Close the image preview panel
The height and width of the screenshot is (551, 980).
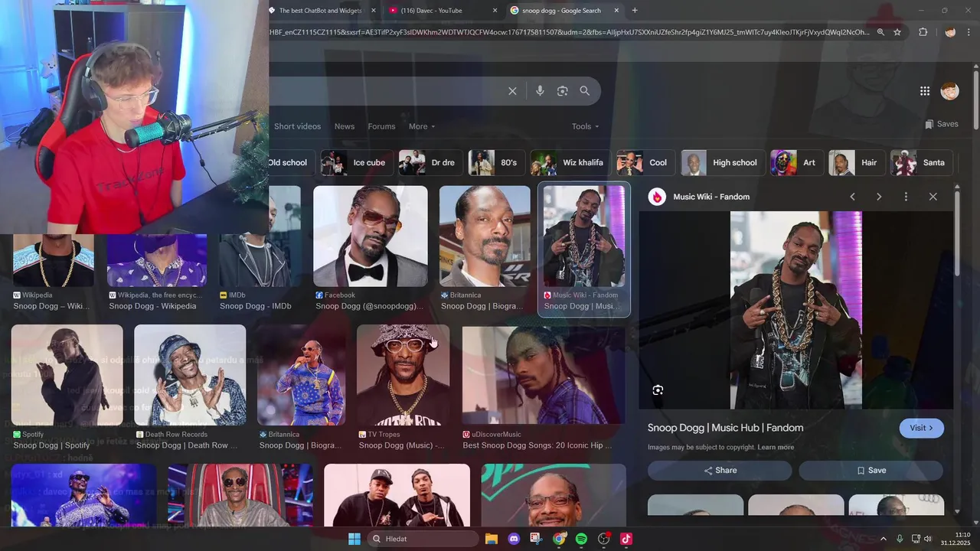coord(933,197)
